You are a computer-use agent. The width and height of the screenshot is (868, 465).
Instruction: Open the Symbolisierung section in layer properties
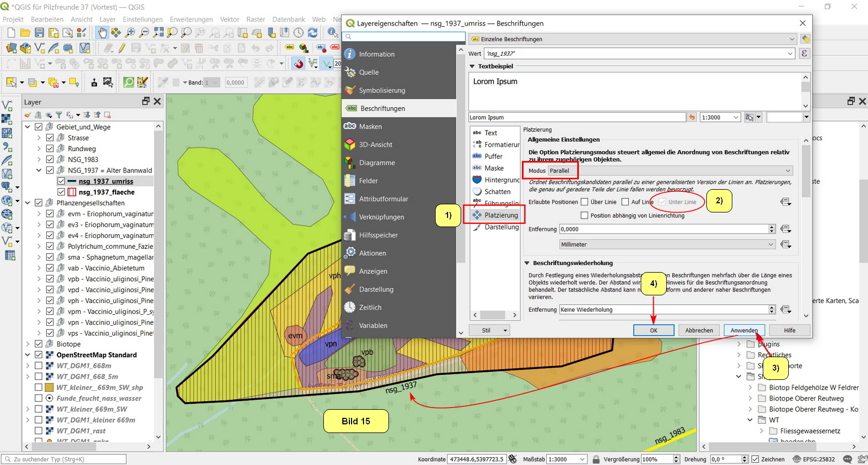[x=381, y=91]
